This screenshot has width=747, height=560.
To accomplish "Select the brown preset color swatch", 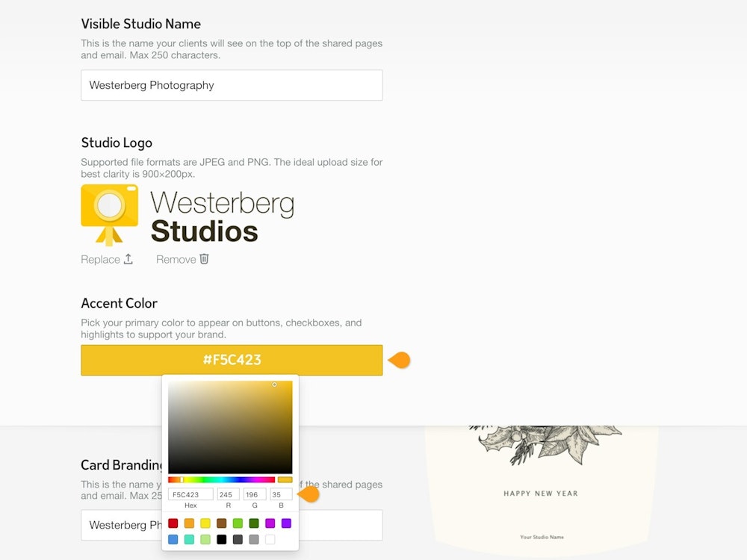I will pos(221,523).
